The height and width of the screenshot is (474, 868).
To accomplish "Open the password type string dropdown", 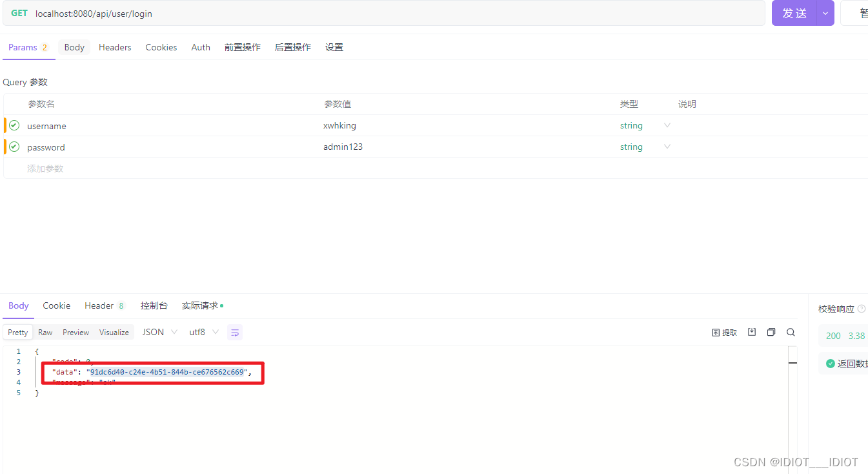I will click(x=645, y=147).
